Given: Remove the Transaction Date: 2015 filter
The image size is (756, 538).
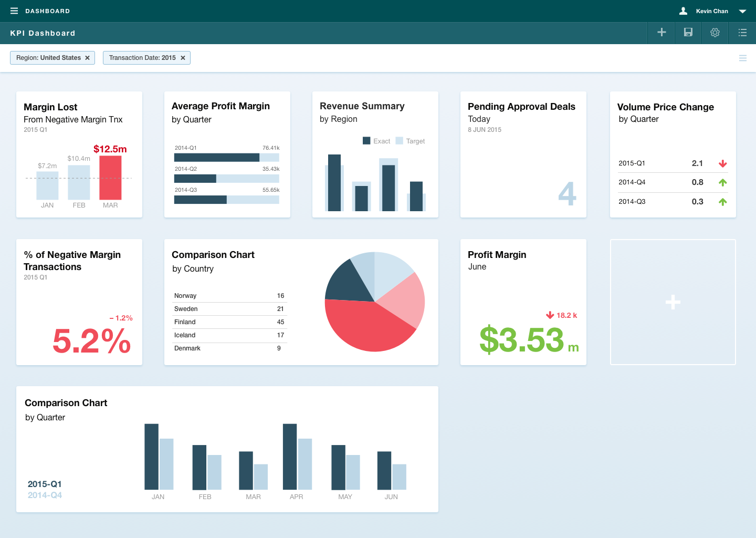Looking at the screenshot, I should 183,58.
